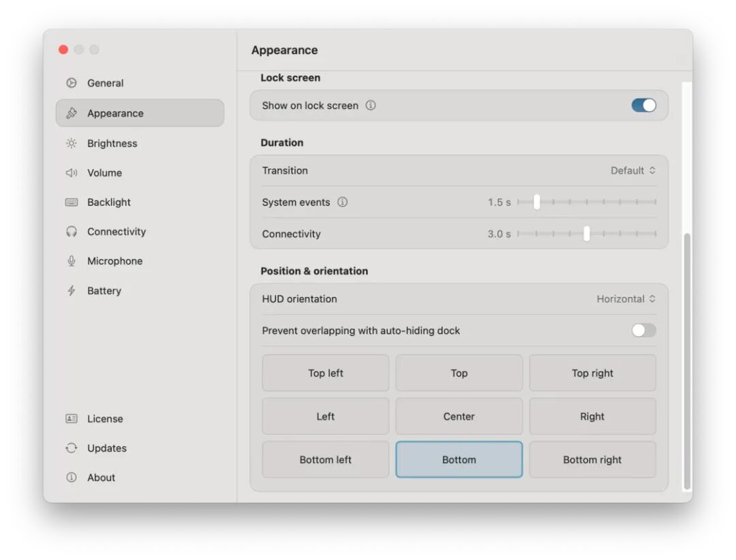The width and height of the screenshot is (736, 560).
Task: Click the 3.0 s Connectivity value
Action: (x=499, y=234)
